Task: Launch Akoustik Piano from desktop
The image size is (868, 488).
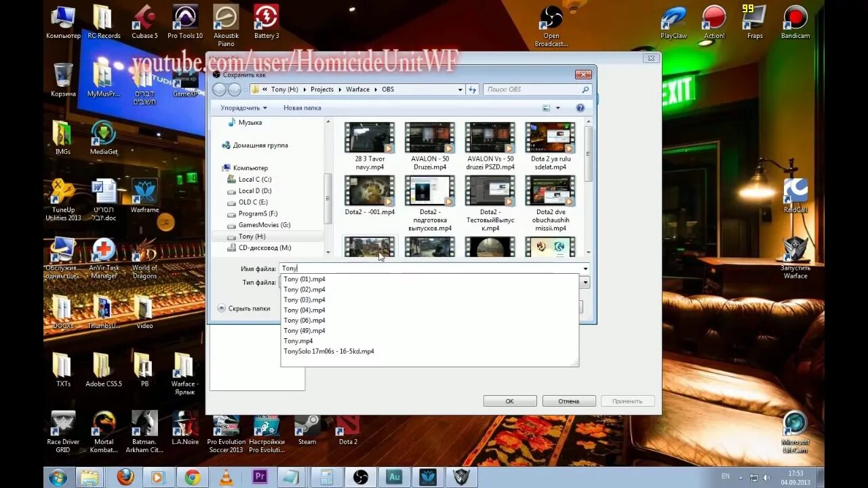Action: pyautogui.click(x=226, y=26)
